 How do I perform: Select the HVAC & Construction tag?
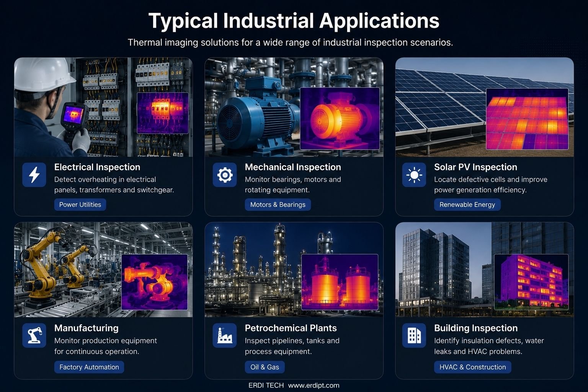(473, 367)
